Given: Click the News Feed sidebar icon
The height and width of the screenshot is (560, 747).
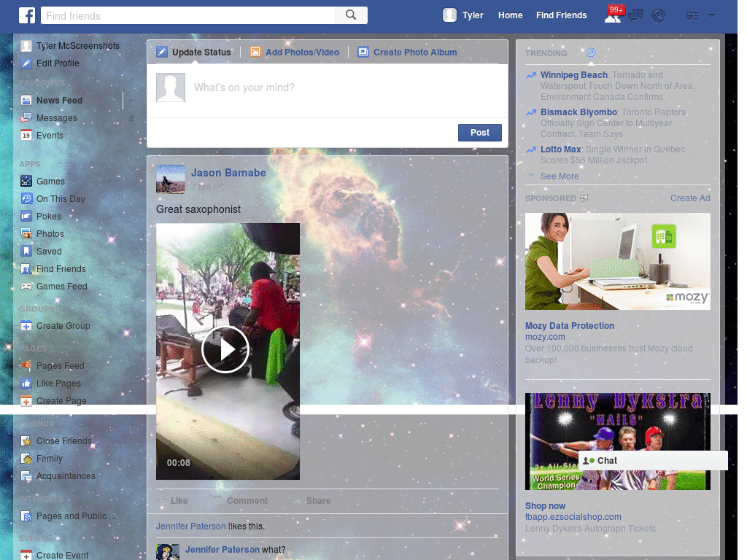Looking at the screenshot, I should [26, 101].
